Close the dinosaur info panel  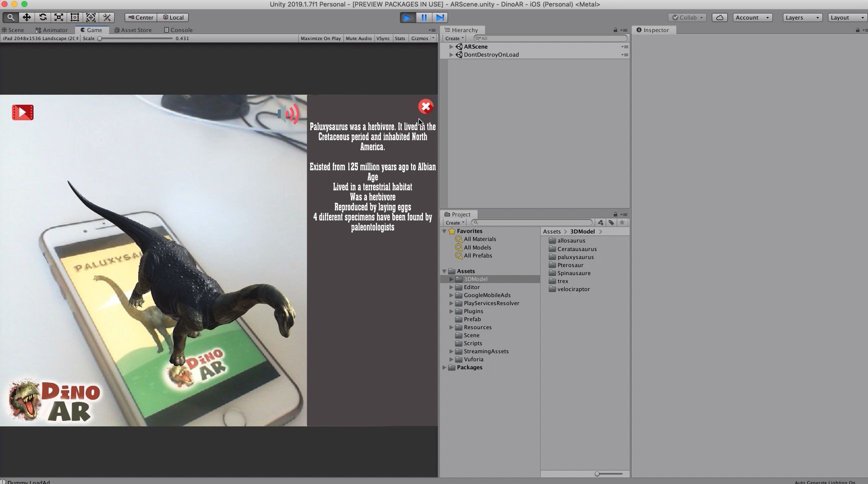coord(425,106)
